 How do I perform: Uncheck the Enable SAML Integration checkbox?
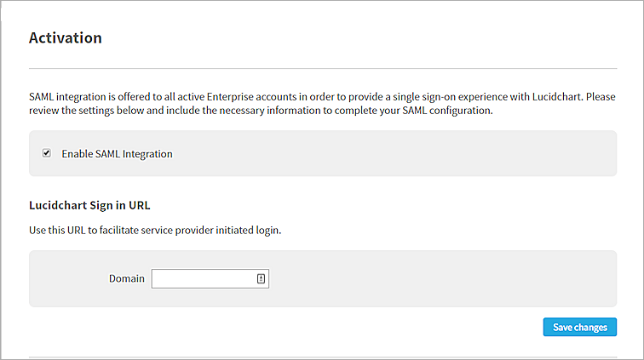46,154
